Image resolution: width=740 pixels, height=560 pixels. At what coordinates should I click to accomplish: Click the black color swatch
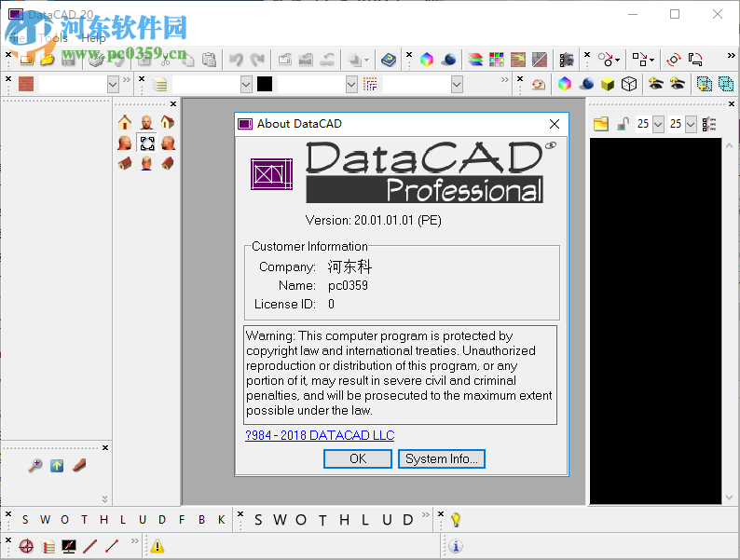point(265,85)
